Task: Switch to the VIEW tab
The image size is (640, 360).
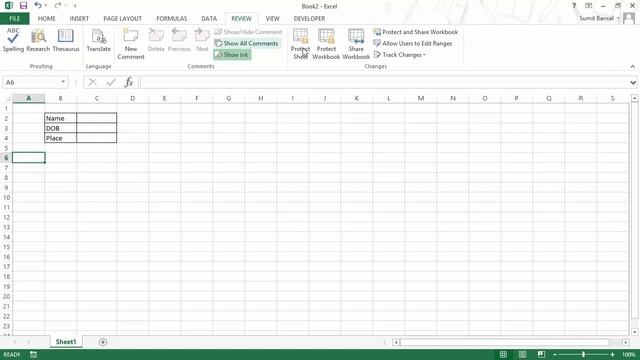Action: [x=272, y=19]
